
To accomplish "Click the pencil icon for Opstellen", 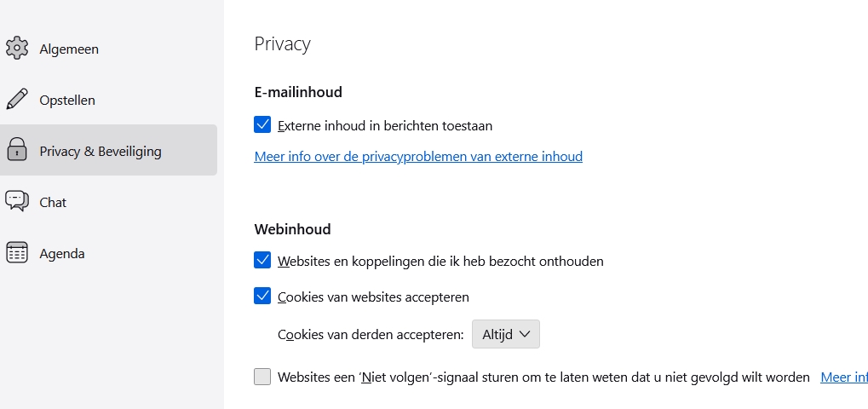I will (17, 100).
